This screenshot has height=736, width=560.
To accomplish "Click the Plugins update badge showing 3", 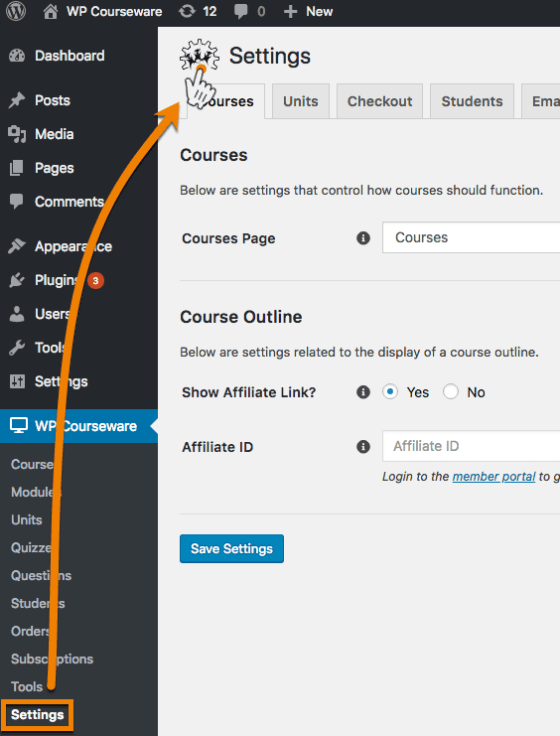I will tap(95, 281).
